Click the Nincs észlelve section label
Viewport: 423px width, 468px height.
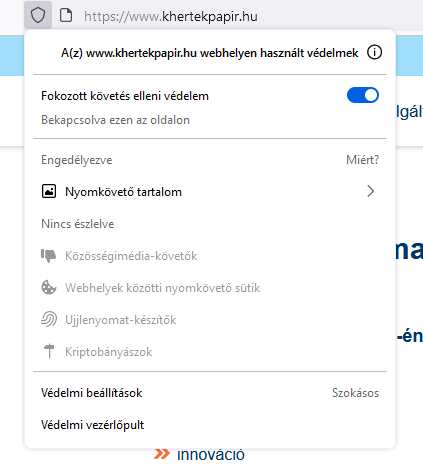(78, 224)
